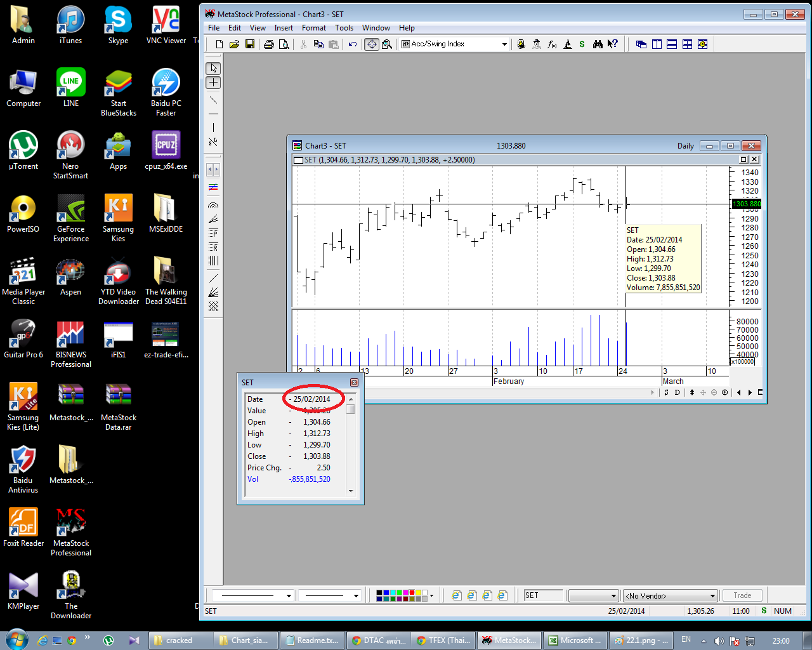Click the Daily periodicity label on chart
This screenshot has width=812, height=650.
(686, 146)
